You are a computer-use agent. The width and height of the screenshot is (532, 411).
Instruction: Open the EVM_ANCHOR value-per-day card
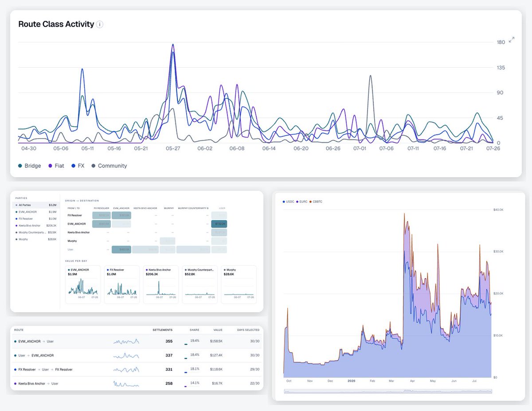coord(83,284)
